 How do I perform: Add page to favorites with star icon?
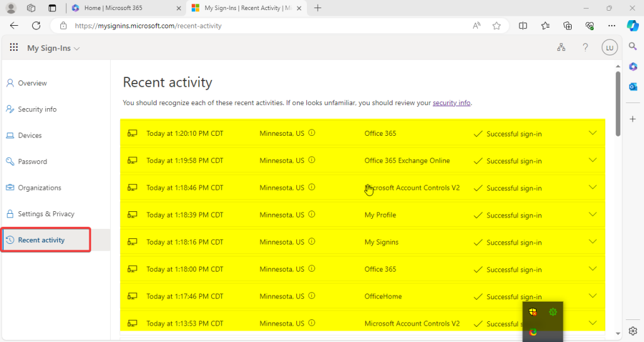(x=496, y=26)
